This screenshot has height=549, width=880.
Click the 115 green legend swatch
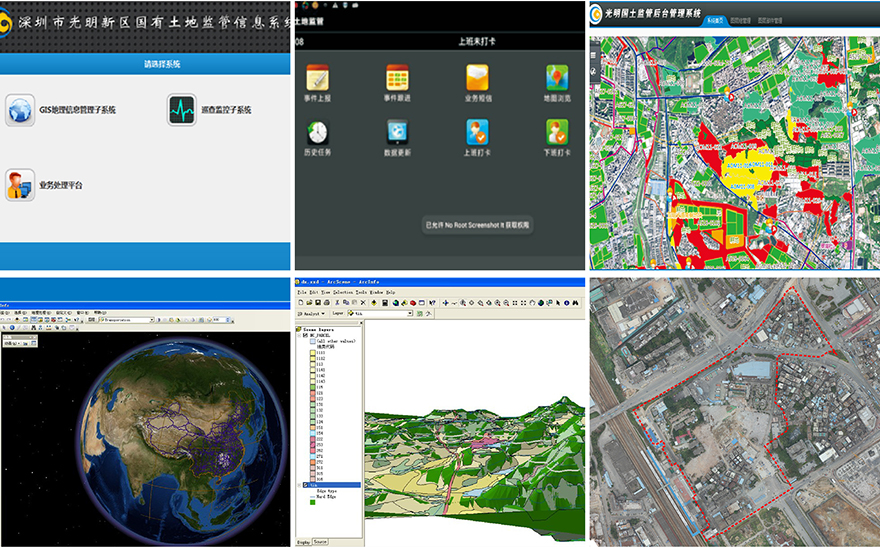[313, 387]
